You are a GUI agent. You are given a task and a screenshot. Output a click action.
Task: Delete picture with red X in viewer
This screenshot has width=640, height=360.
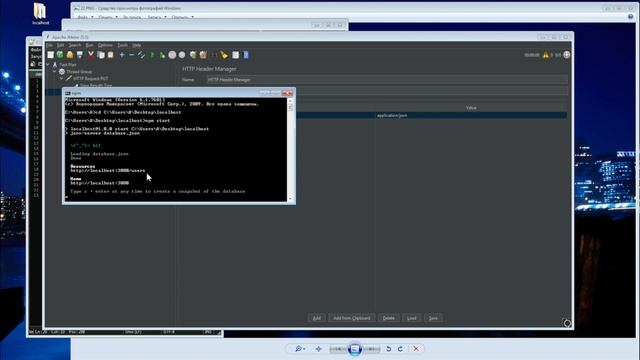(416, 349)
